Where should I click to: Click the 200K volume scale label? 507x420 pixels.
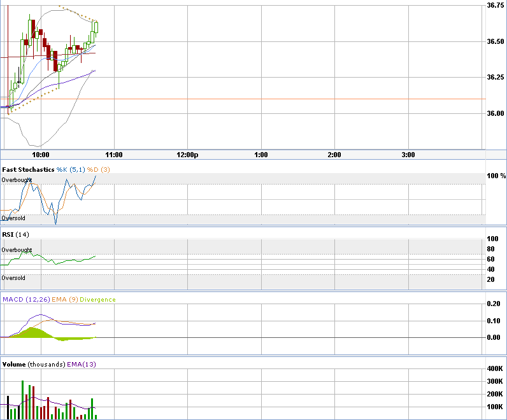(x=495, y=394)
